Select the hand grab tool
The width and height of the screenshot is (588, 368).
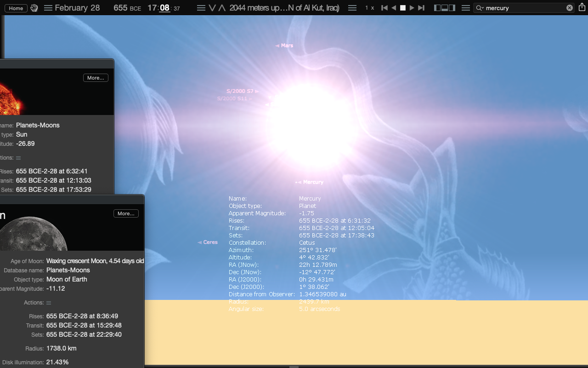34,8
